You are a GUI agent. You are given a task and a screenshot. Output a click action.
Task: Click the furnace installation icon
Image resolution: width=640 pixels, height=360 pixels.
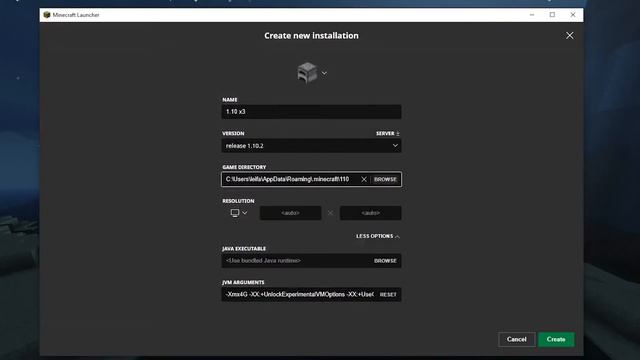307,73
